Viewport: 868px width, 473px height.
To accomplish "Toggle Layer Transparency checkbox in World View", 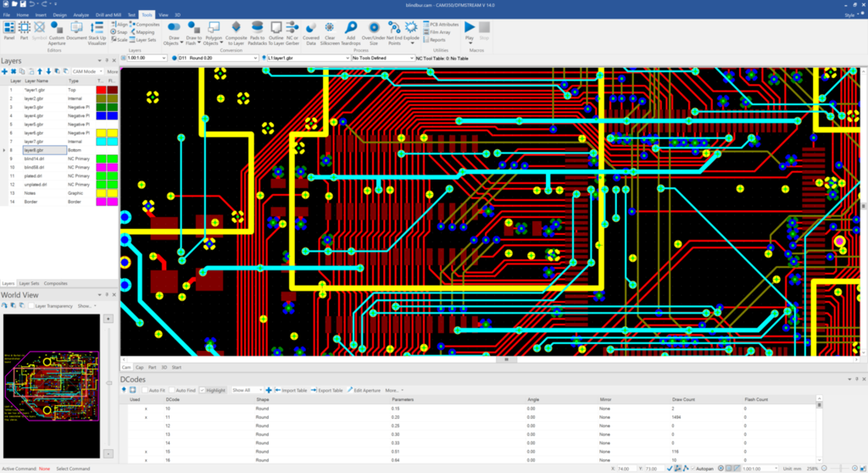I will [31, 306].
